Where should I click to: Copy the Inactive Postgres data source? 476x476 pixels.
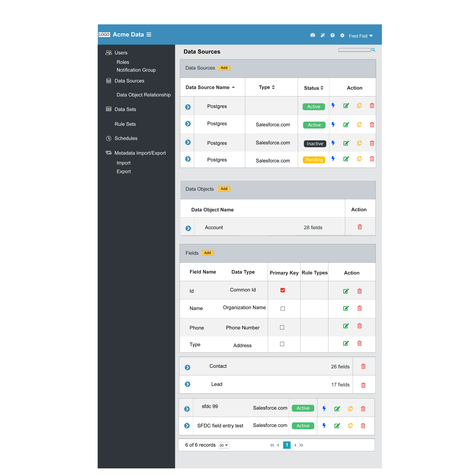click(359, 143)
